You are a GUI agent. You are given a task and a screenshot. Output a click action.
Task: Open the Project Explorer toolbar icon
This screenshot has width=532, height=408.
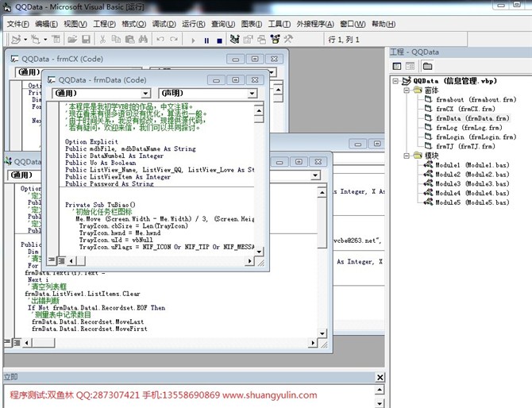(234, 40)
